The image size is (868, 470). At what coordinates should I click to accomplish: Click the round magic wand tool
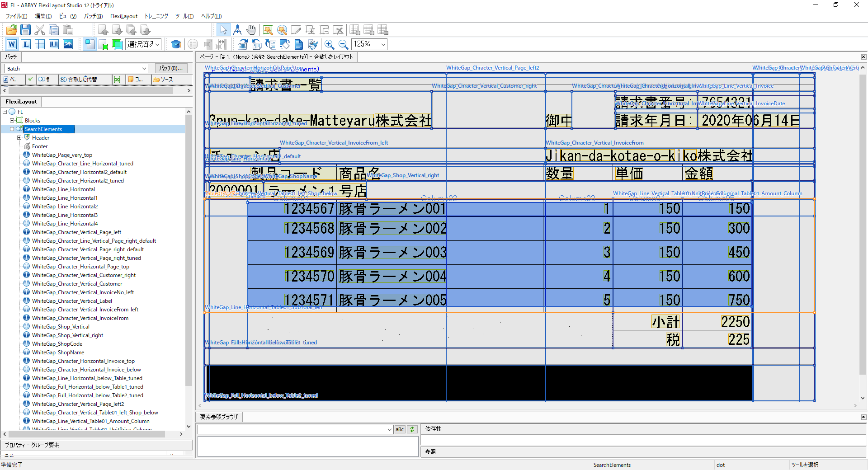point(282,30)
